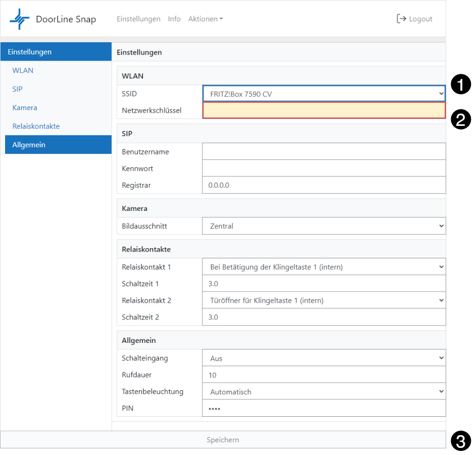Image resolution: width=476 pixels, height=455 pixels.
Task: Open the Relaiskontakt 2 dropdown
Action: pos(324,301)
